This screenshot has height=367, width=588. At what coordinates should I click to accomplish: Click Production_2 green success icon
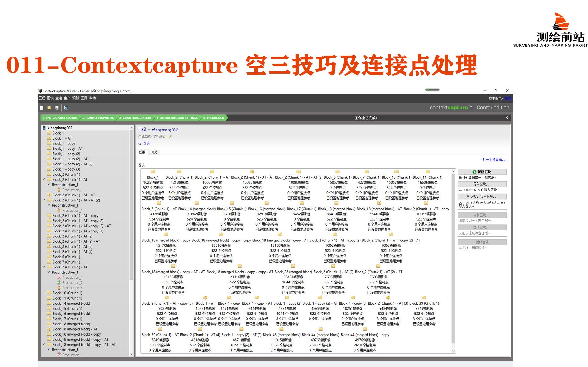click(59, 282)
